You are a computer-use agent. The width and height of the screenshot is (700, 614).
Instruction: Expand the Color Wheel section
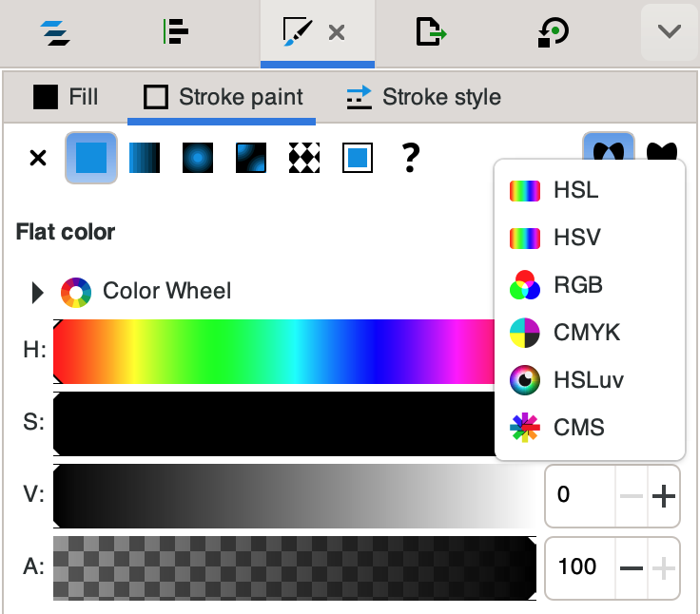point(38,292)
